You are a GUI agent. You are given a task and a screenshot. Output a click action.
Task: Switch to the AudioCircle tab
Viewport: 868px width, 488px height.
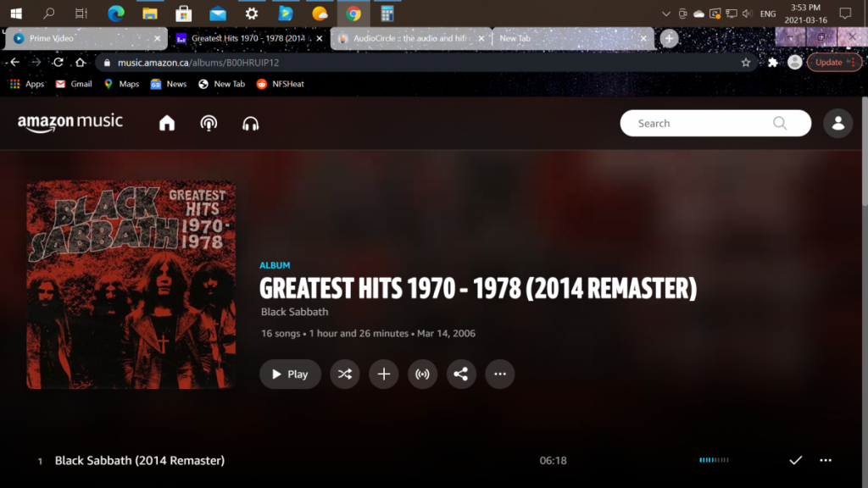click(x=411, y=38)
